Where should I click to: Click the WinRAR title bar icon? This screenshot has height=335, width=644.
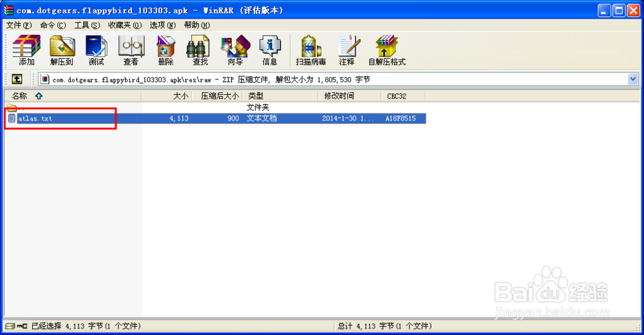[8, 10]
